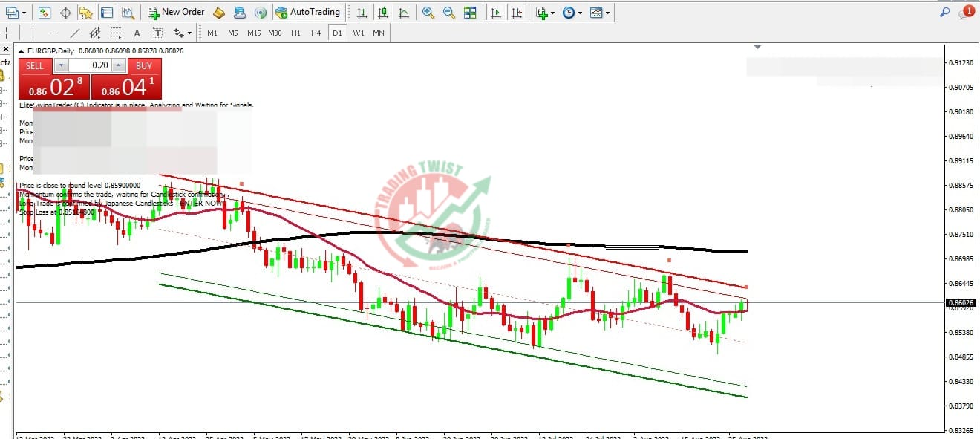Screen dimensions: 980x439
Task: Zoom in on the chart
Action: click(428, 13)
